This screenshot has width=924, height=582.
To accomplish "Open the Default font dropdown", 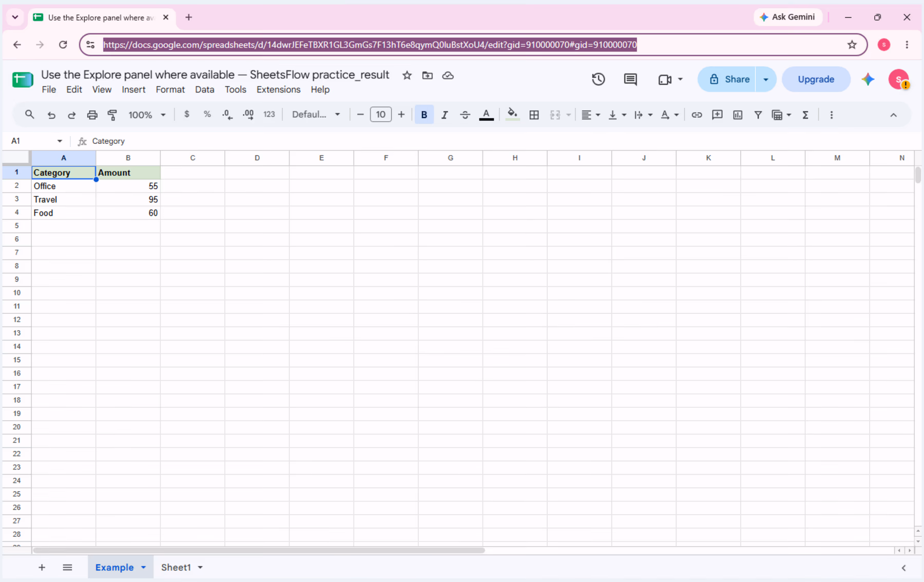I will (316, 115).
